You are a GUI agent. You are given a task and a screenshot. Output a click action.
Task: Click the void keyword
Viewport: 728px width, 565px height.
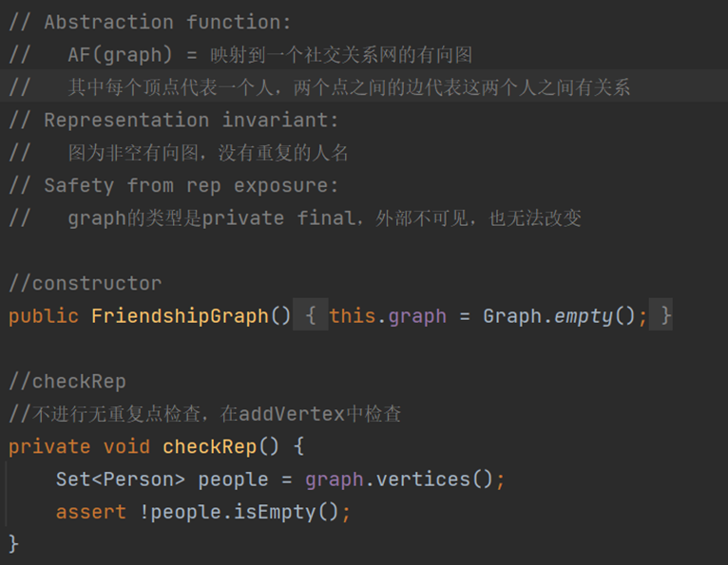tap(126, 446)
